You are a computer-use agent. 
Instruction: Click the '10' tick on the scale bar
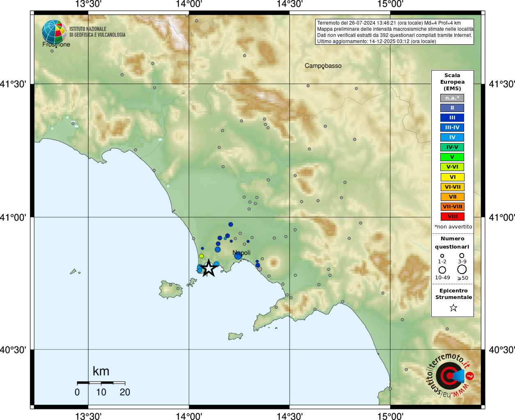pyautogui.click(x=101, y=392)
